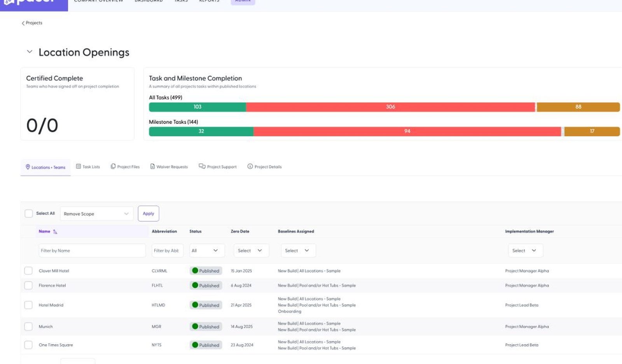Open the Project Details tab
The image size is (622, 364).
[x=264, y=167]
